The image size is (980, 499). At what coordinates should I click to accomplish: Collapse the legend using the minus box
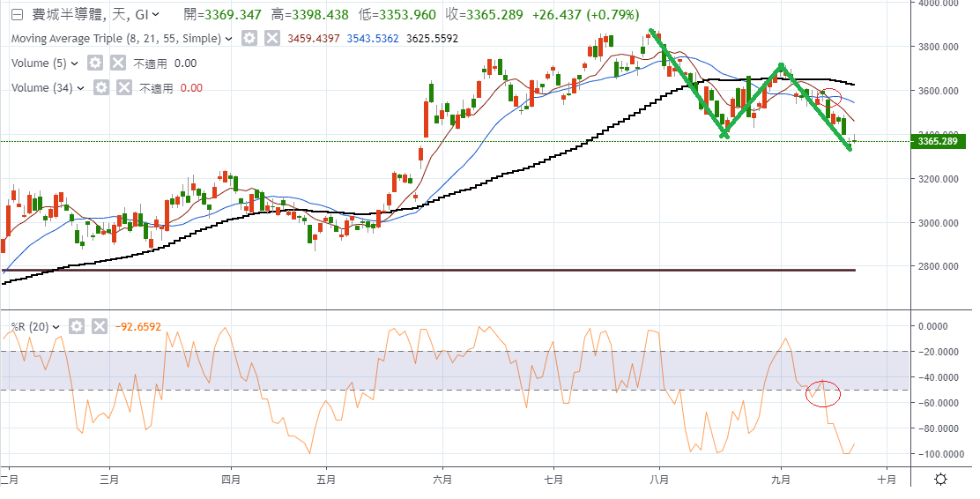[x=15, y=15]
